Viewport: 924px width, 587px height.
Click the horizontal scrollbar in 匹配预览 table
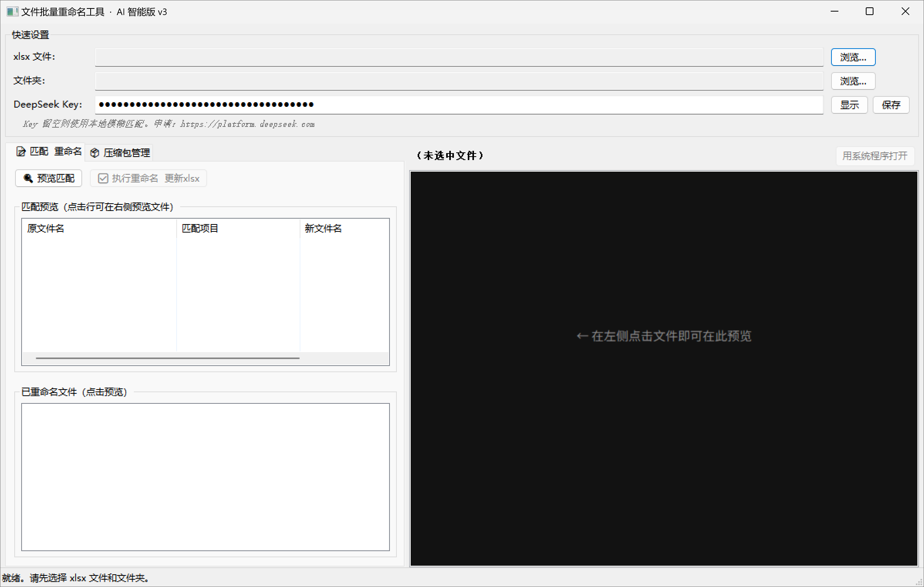tap(167, 358)
